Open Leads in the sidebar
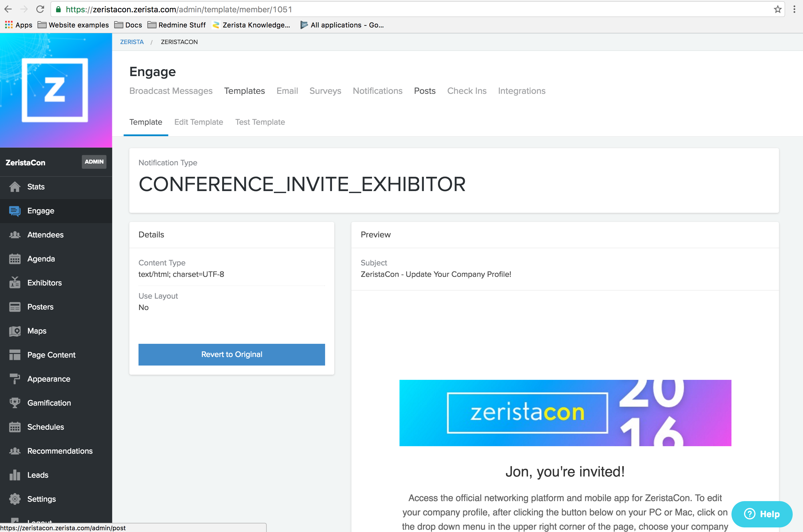 pos(56,475)
